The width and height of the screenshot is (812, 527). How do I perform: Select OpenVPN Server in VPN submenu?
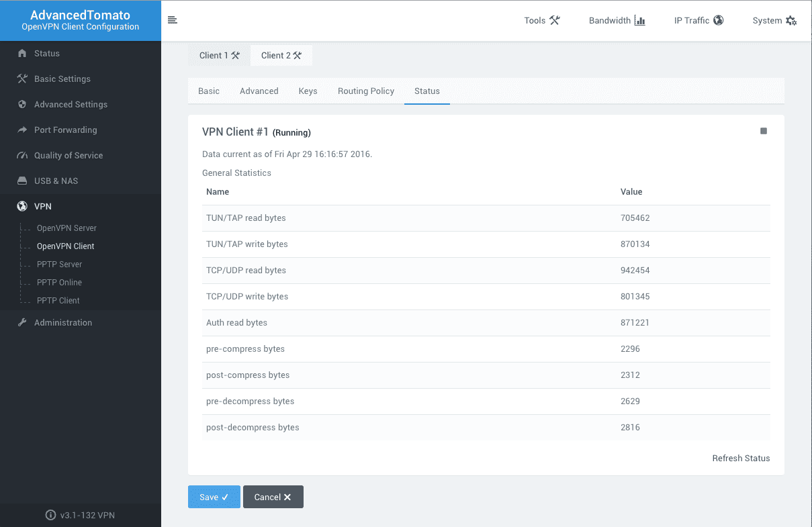[66, 228]
